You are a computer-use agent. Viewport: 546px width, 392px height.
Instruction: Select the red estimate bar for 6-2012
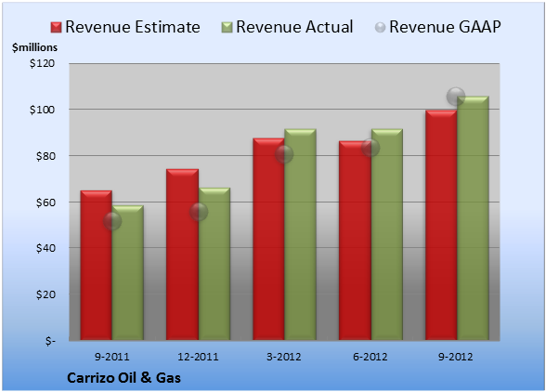[355, 241]
